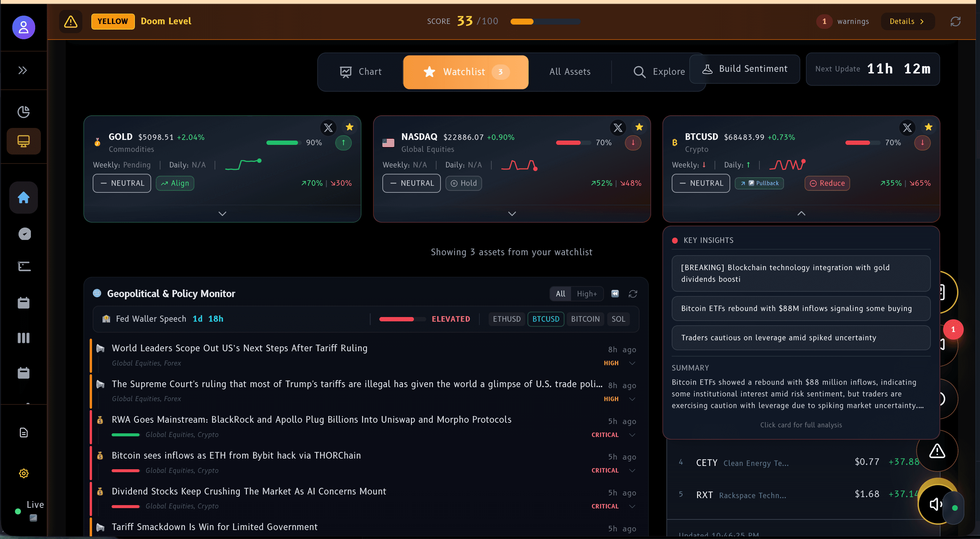Collapse the BTCUSD card details
980x539 pixels.
[801, 214]
